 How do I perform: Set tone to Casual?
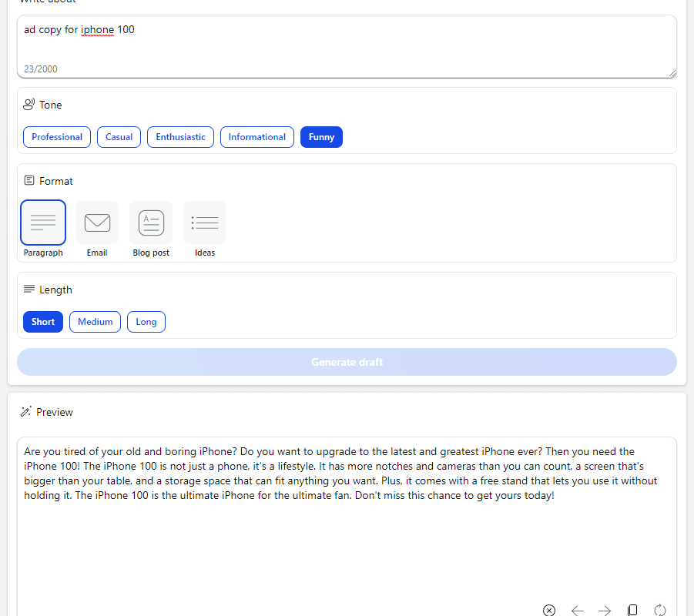point(119,137)
